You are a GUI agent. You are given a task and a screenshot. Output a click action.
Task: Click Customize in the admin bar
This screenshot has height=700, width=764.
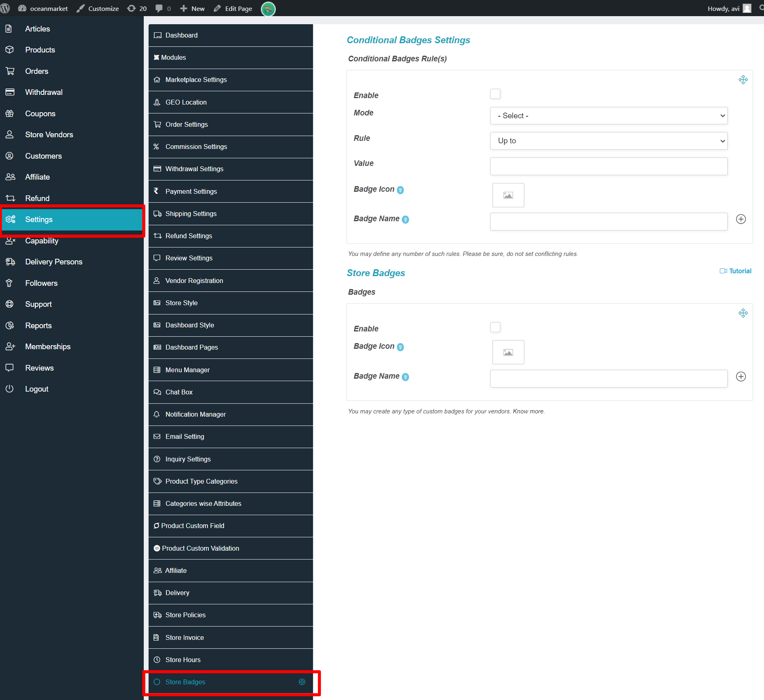[98, 8]
